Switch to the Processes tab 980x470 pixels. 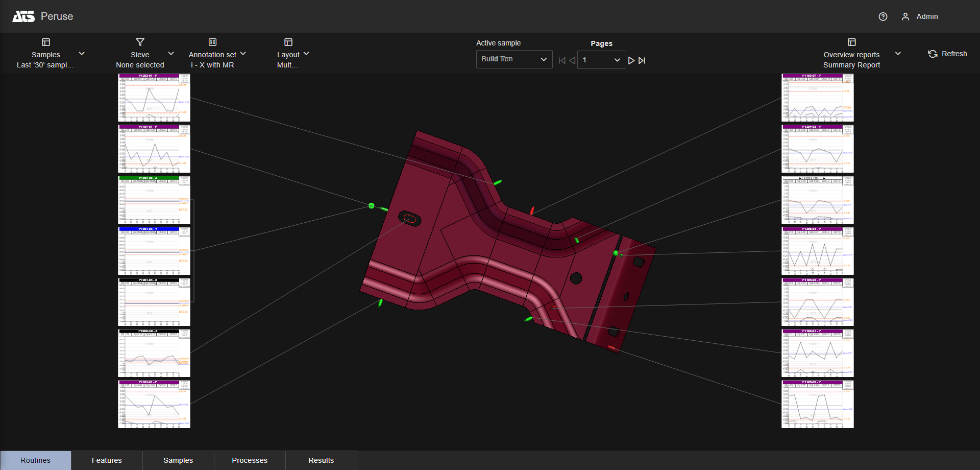coord(250,460)
